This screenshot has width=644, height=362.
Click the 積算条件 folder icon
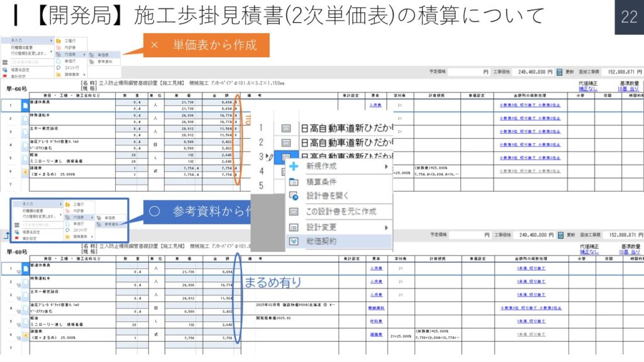click(293, 182)
